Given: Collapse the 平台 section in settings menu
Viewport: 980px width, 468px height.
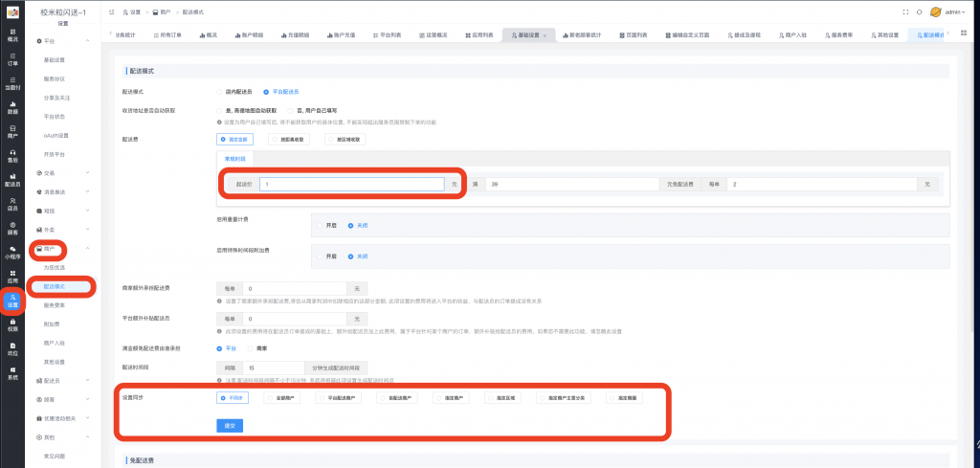Looking at the screenshot, I should coord(87,40).
